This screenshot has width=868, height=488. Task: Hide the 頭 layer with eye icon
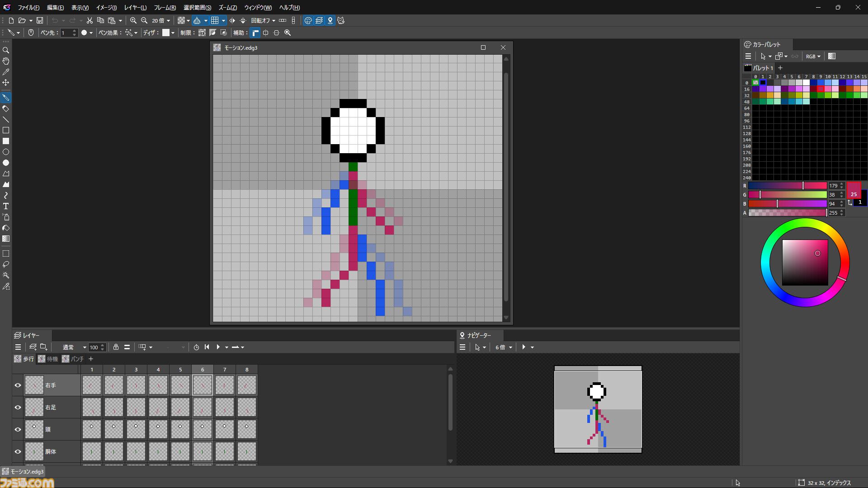pyautogui.click(x=18, y=430)
